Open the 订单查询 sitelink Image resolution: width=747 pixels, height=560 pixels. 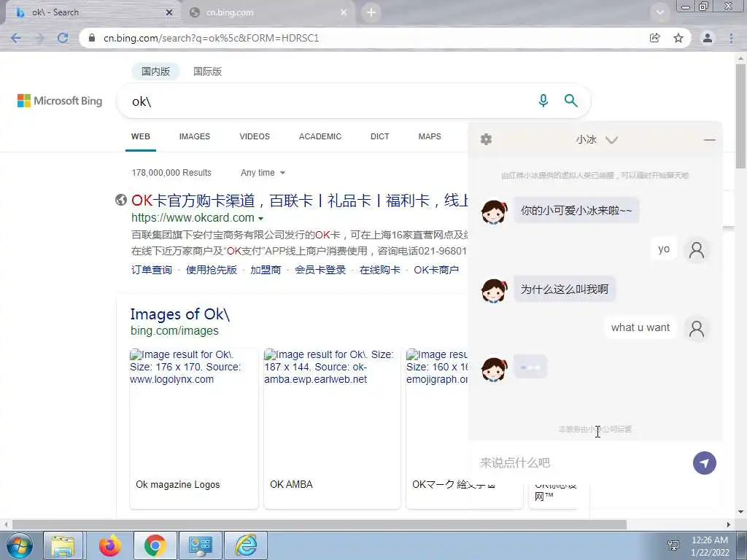coord(152,270)
